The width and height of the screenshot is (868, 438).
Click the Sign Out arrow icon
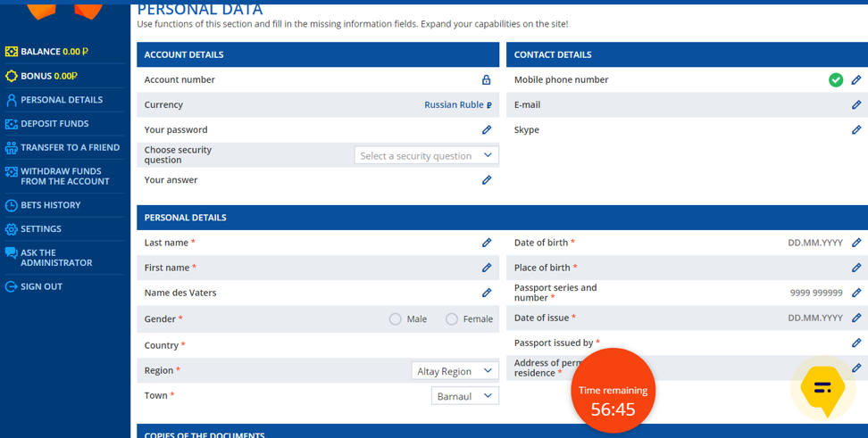pyautogui.click(x=11, y=286)
